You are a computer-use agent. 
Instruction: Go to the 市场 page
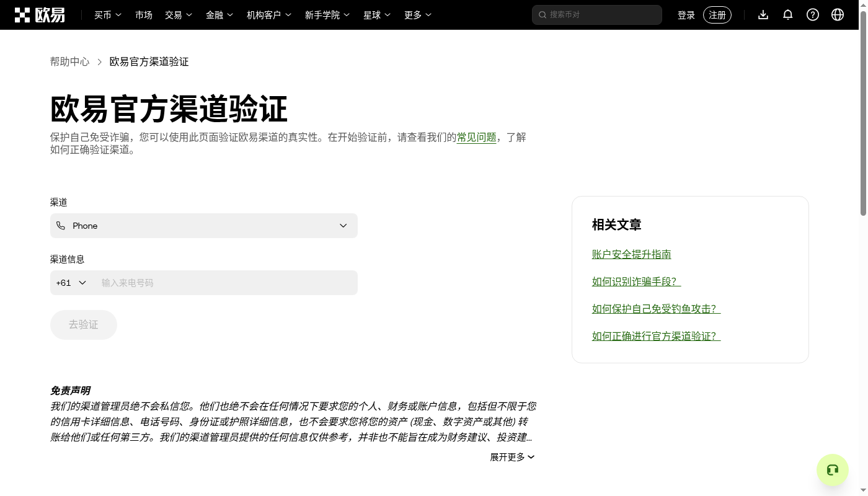click(x=144, y=15)
